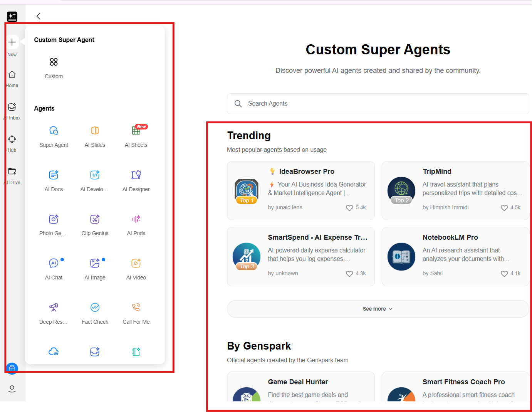This screenshot has width=532, height=412.
Task: Open the Call For Me agent
Action: tap(136, 313)
